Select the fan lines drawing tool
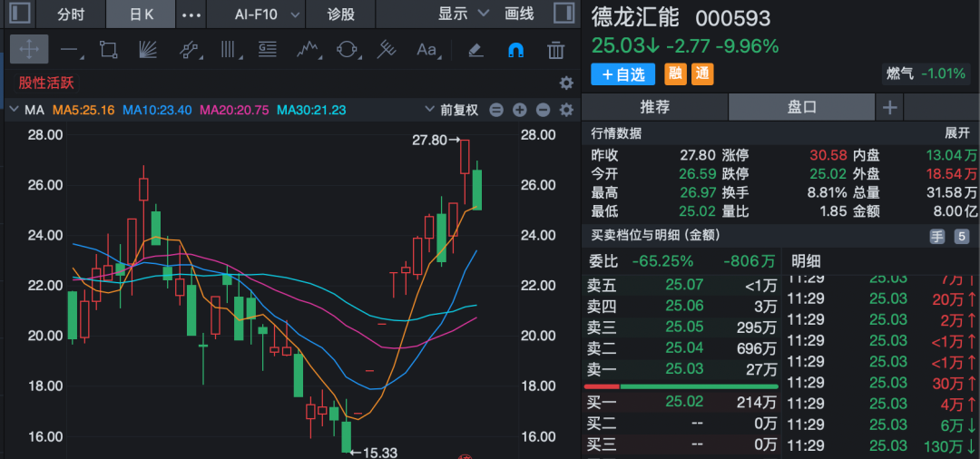 (147, 50)
